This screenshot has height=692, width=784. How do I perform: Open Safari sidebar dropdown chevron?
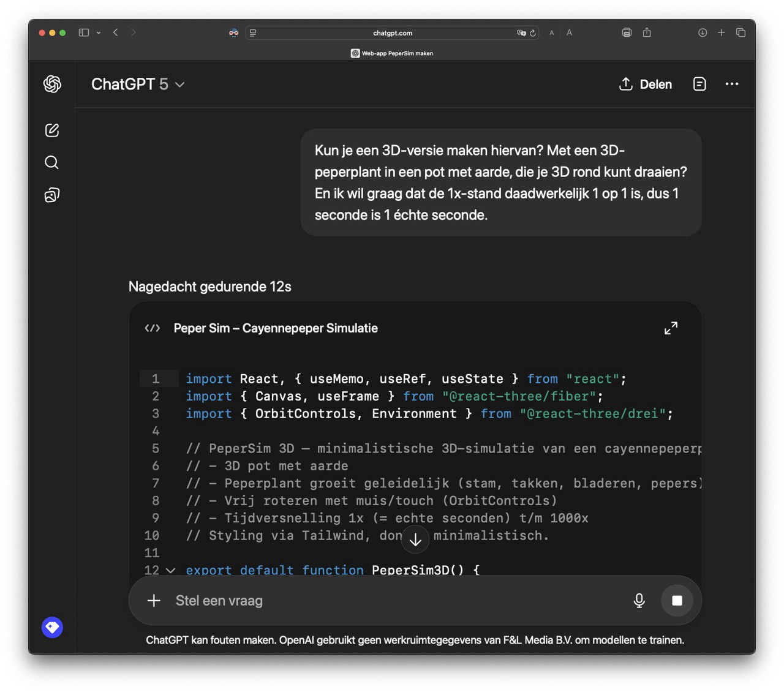coord(99,33)
